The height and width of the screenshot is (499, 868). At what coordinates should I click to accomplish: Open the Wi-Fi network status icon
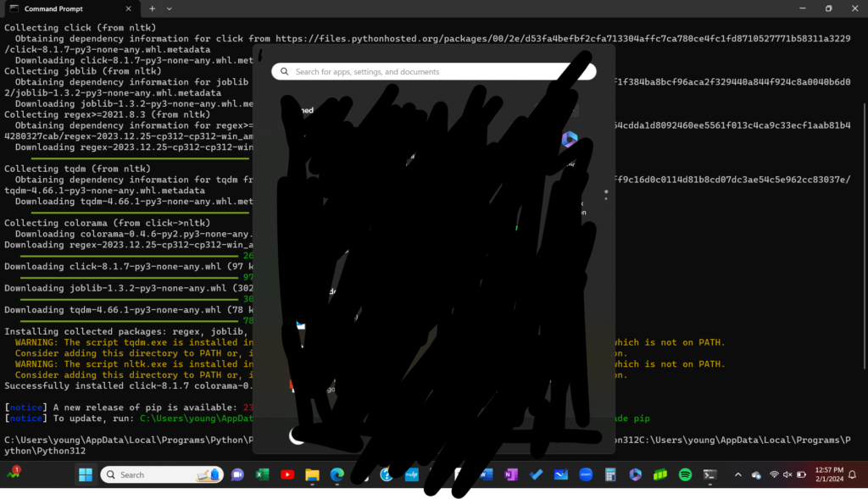tap(773, 474)
